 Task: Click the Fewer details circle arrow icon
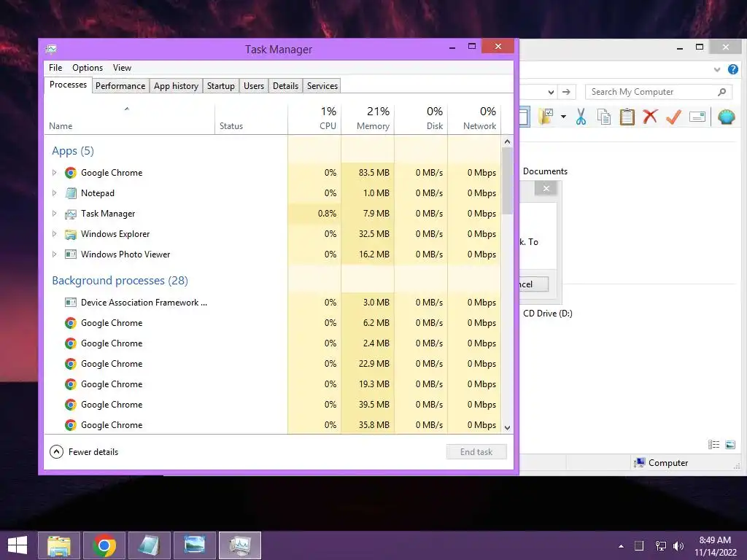[x=56, y=452]
